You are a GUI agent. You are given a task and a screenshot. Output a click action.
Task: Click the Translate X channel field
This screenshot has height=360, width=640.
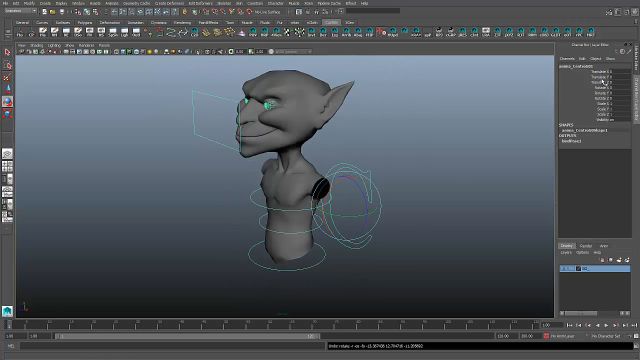(620, 71)
